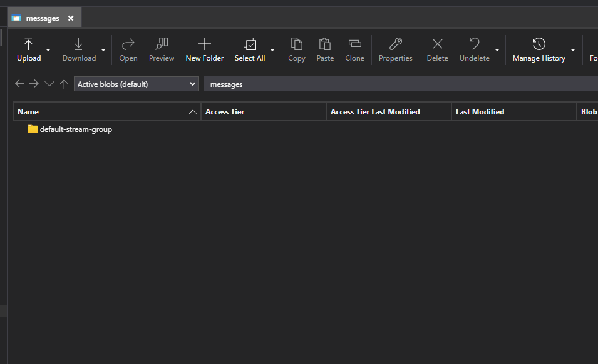The image size is (598, 364).
Task: Navigate back with the left arrow
Action: coord(19,84)
